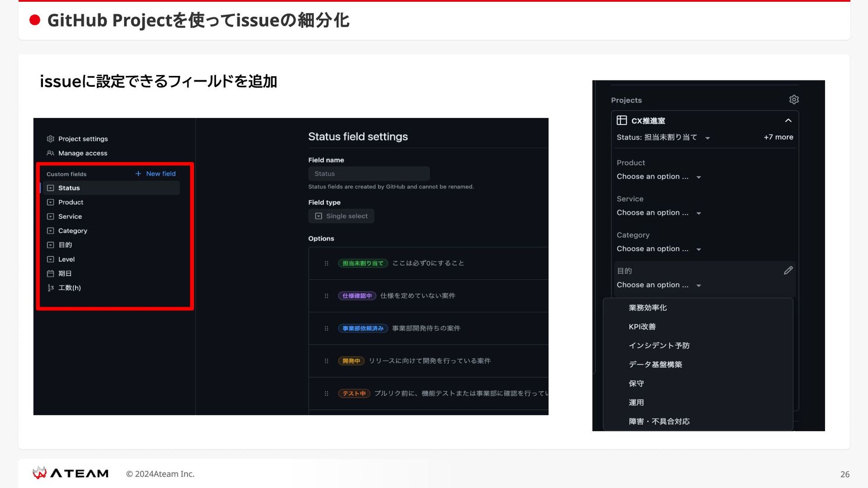Image resolution: width=868 pixels, height=488 pixels.
Task: Click the CX推進室 project table icon
Action: [x=622, y=120]
